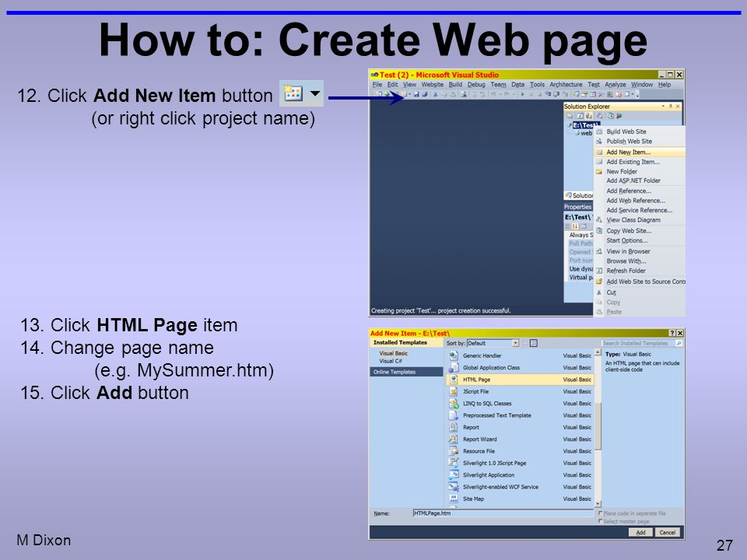Click the Name field HTMLPage.htm

tap(503, 513)
